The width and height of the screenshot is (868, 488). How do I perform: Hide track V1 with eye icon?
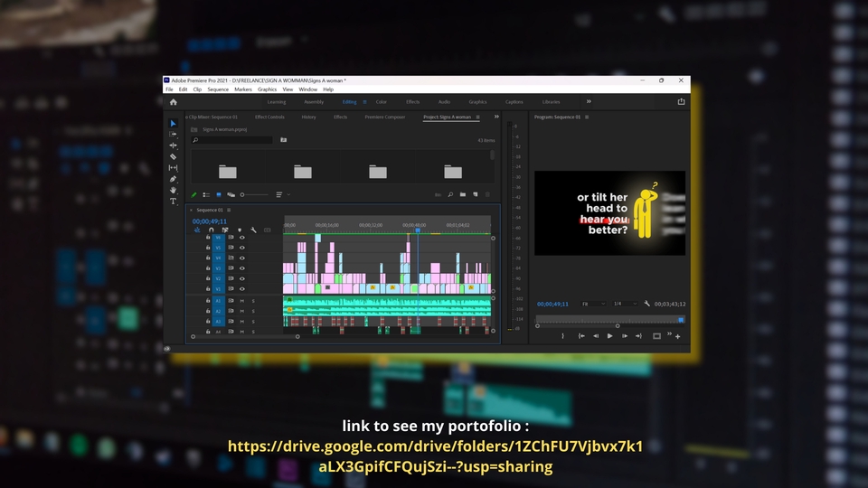[x=242, y=289]
